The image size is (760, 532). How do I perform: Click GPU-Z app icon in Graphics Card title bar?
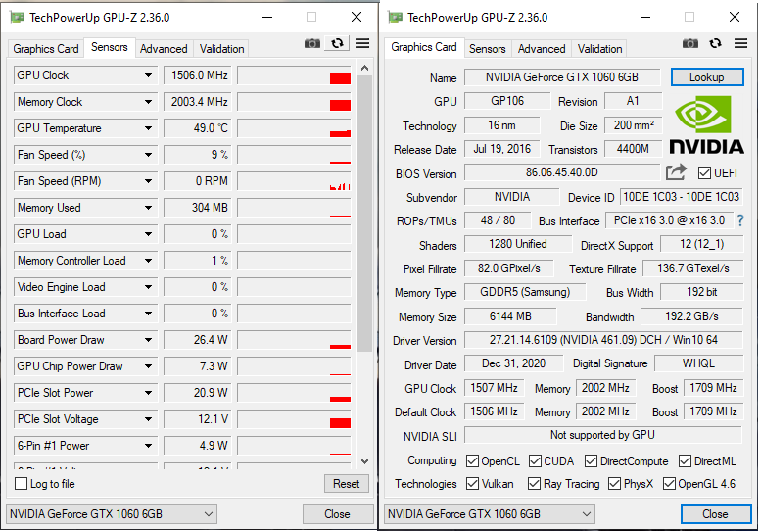click(395, 18)
